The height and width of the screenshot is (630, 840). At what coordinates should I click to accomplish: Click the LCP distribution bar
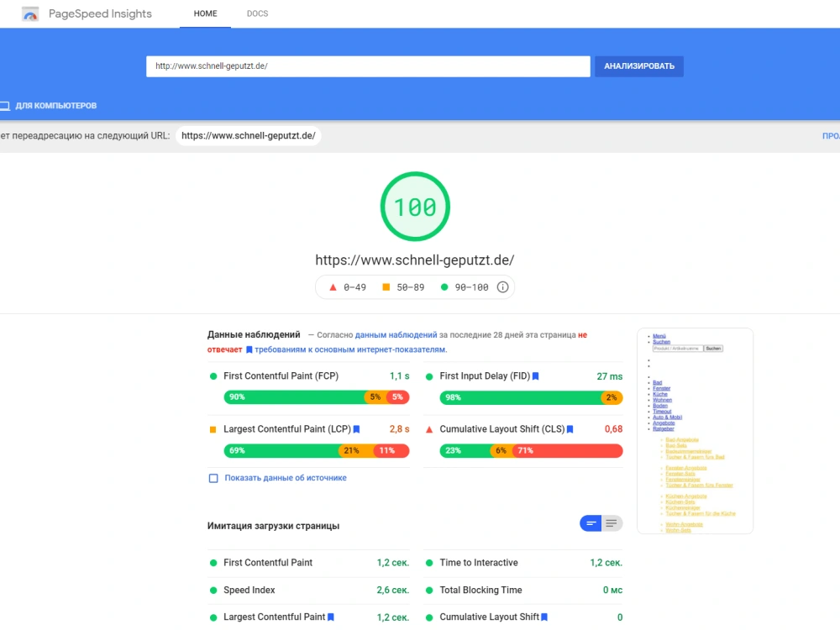pos(317,450)
